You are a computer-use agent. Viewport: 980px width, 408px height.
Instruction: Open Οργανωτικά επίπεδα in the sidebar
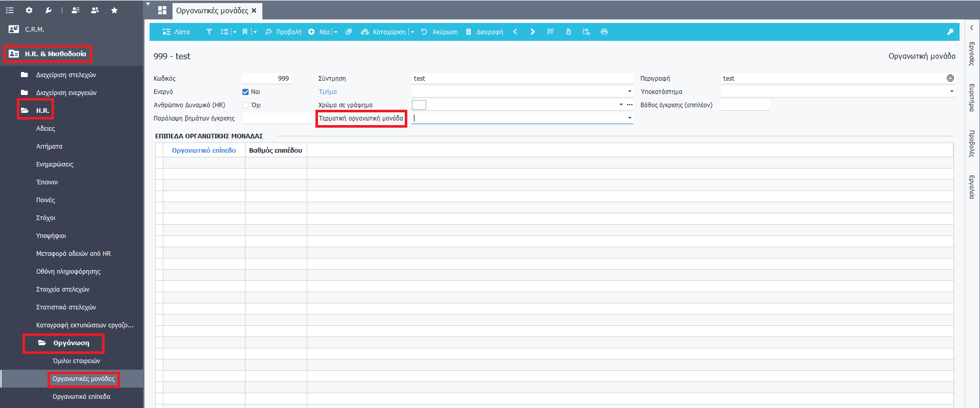coord(81,396)
